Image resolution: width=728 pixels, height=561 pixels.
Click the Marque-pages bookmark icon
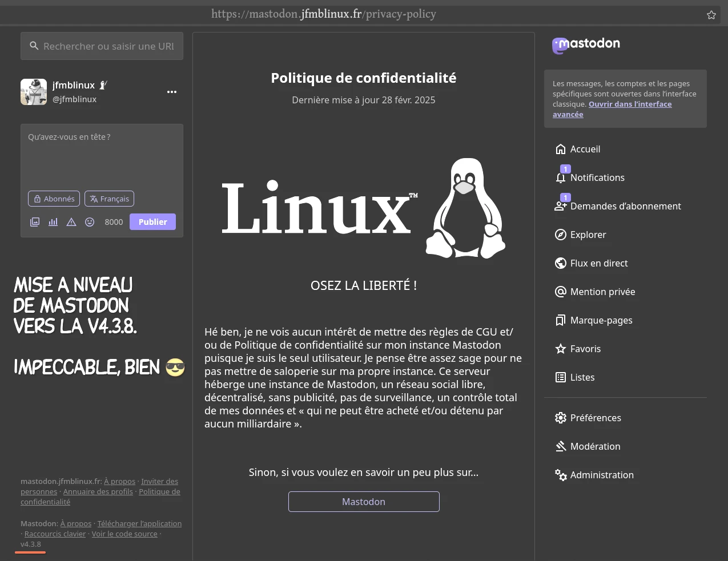coord(561,320)
